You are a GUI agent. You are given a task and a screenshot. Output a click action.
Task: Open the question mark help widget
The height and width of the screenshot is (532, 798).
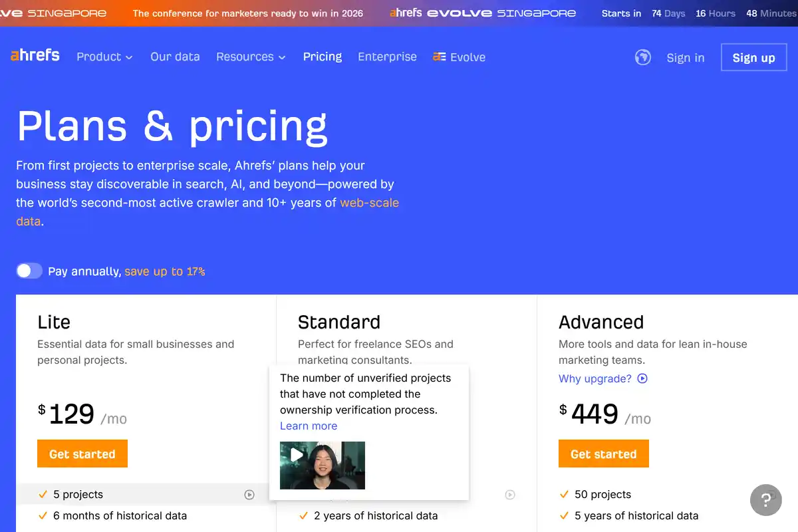(x=765, y=500)
